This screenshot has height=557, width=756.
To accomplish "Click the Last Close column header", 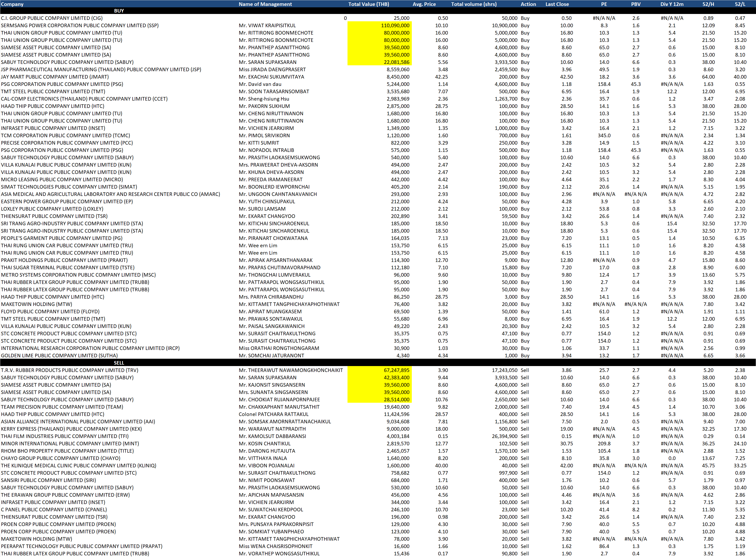I will 557,4.
